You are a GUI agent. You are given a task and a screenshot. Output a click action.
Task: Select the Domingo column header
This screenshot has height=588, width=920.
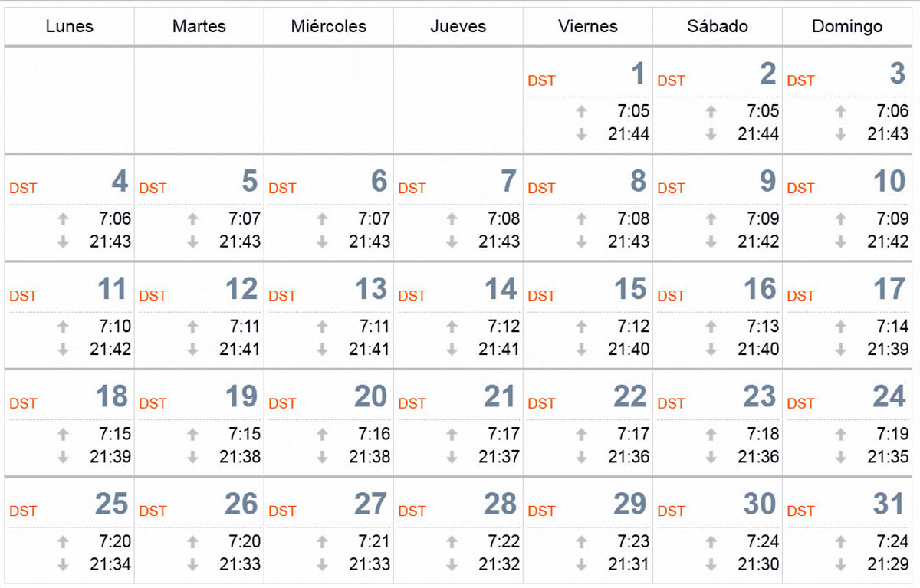pos(847,26)
